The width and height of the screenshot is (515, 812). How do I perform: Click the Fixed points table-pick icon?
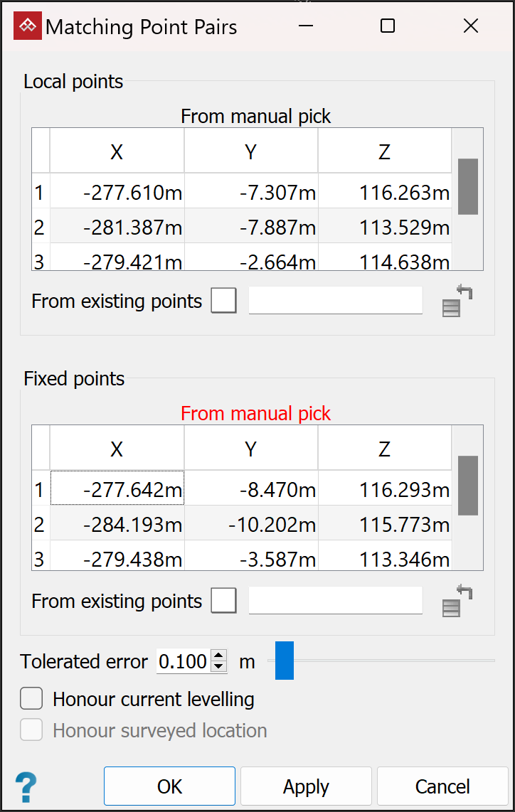coord(457,601)
